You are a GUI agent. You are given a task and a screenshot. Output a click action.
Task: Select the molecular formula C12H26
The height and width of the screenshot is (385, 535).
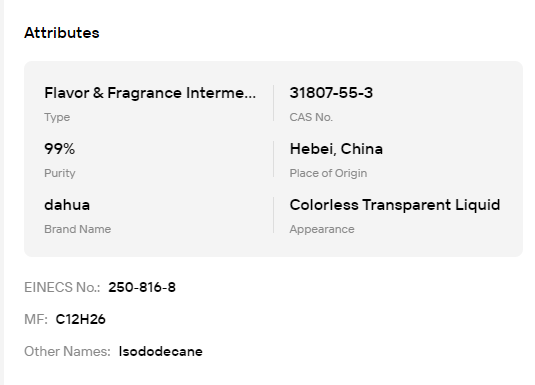(81, 319)
